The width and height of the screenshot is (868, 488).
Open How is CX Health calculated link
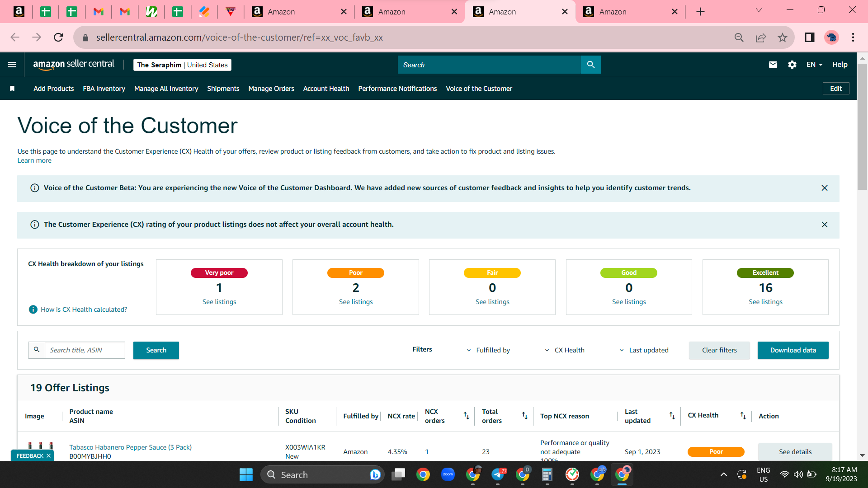(x=84, y=310)
